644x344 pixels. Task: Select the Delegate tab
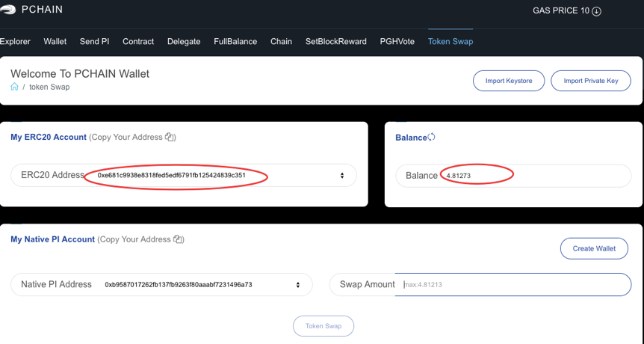184,42
